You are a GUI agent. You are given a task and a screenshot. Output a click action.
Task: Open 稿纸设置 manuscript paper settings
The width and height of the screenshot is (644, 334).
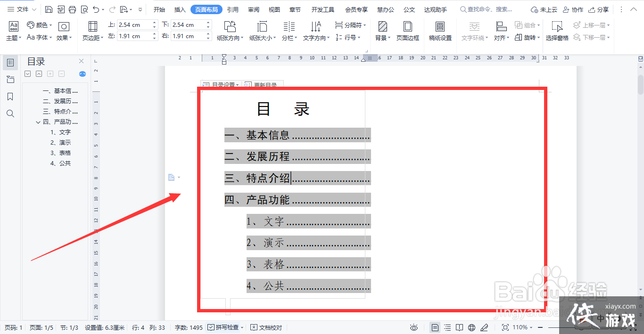pos(440,31)
